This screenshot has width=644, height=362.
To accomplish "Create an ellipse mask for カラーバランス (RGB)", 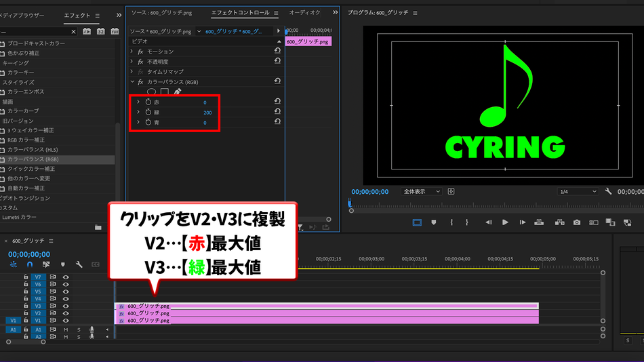I will click(x=152, y=92).
